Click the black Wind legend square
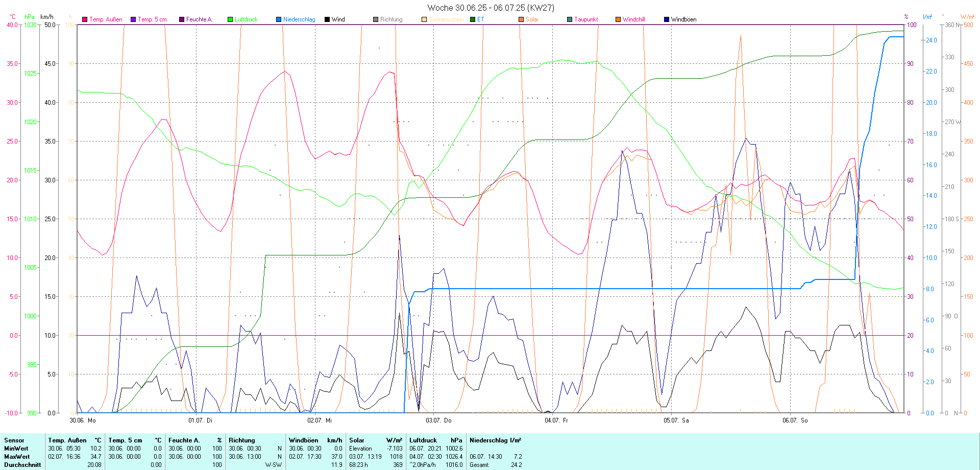The width and height of the screenshot is (980, 470). 327,19
